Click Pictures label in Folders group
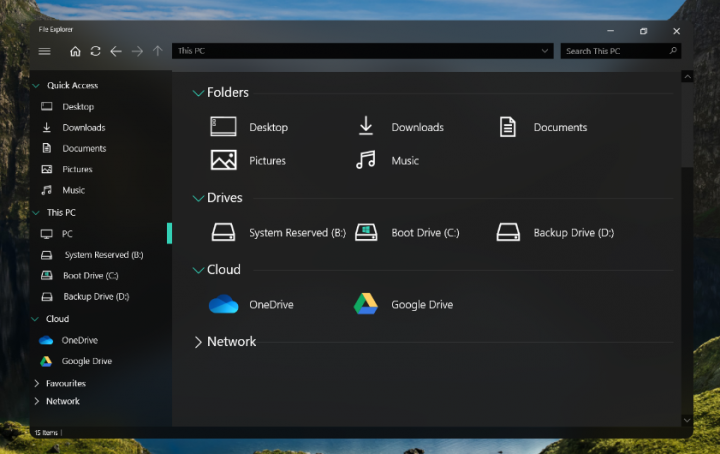The width and height of the screenshot is (720, 454). point(267,161)
